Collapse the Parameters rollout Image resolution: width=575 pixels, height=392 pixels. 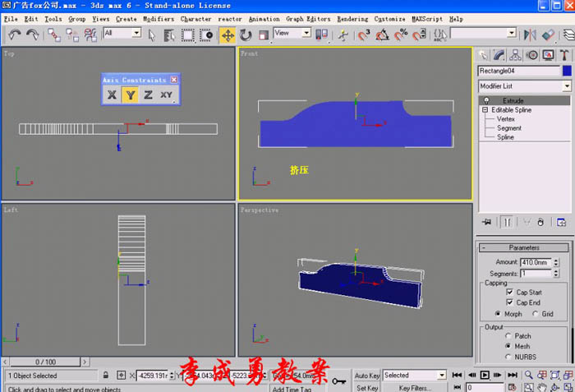click(x=524, y=247)
